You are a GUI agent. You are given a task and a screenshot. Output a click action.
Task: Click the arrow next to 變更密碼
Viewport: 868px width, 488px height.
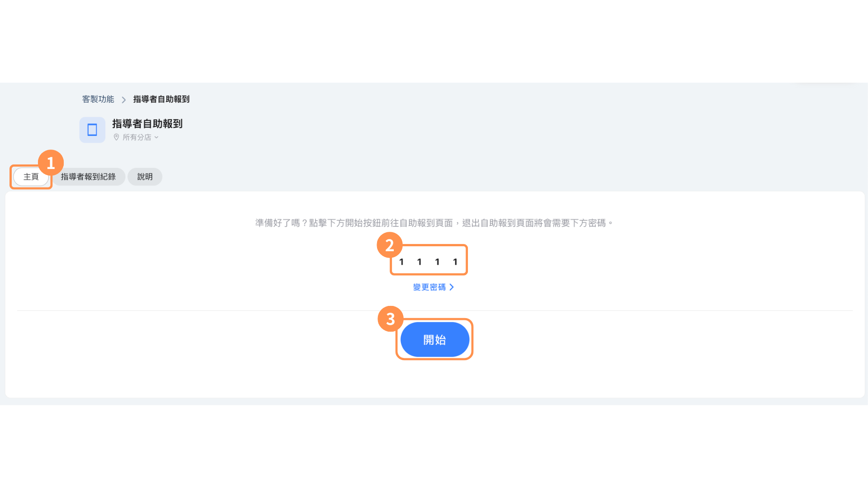(451, 287)
